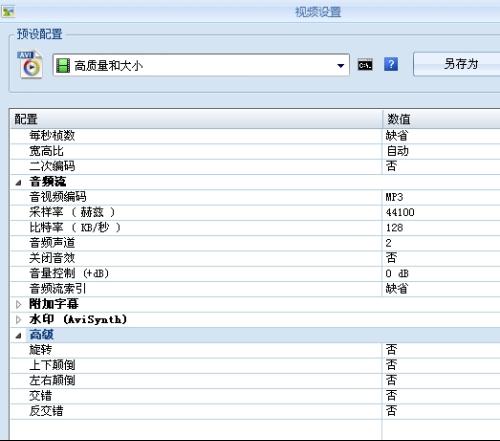Select the 关闭音效 row
The height and width of the screenshot is (441, 500).
tap(255, 258)
